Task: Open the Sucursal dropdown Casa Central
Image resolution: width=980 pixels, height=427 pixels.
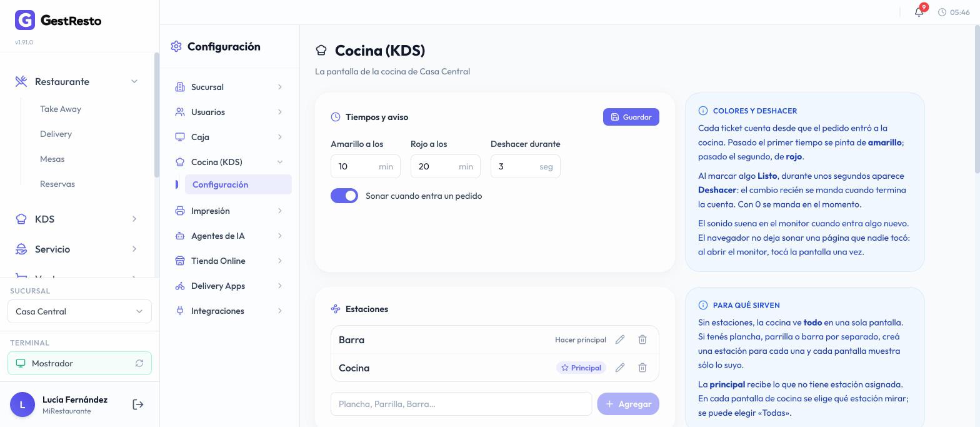Action: click(x=79, y=311)
